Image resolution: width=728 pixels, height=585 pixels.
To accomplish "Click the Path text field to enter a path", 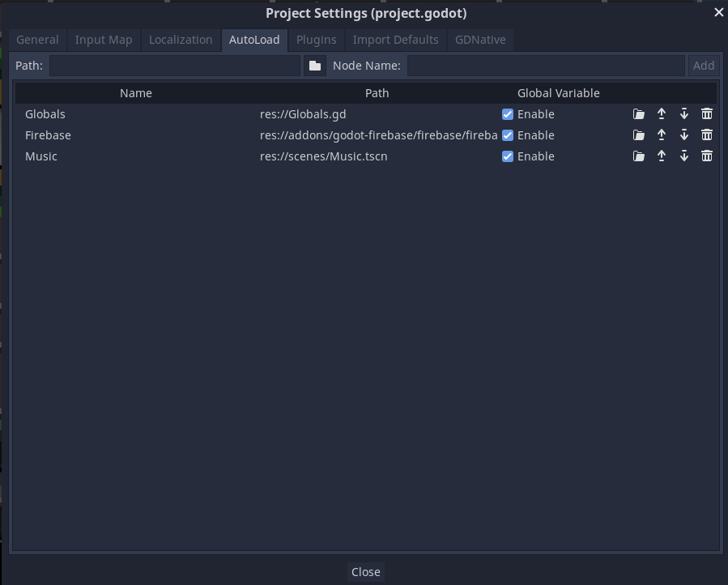I will coord(174,66).
